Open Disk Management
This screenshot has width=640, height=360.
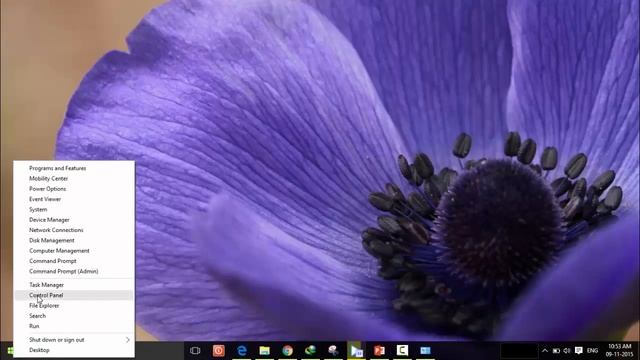[74, 240]
